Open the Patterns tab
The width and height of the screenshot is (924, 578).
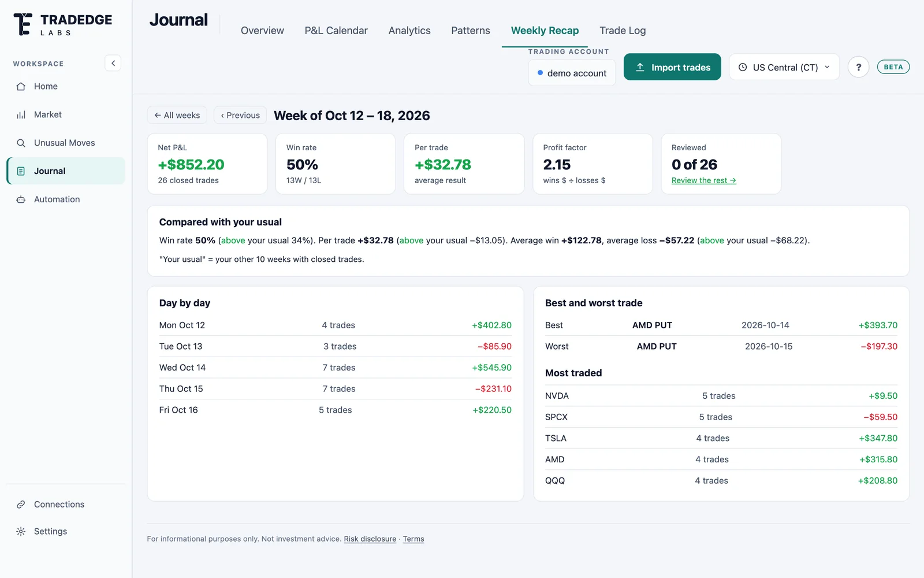tap(471, 31)
